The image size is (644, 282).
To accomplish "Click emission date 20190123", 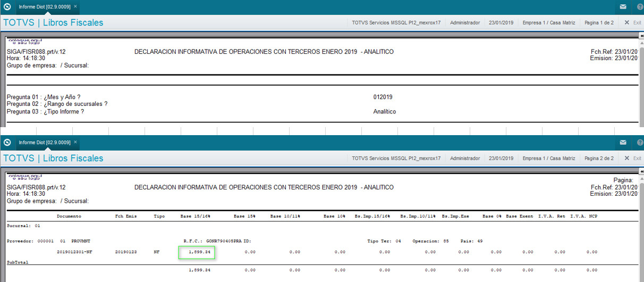I will pyautogui.click(x=125, y=252).
